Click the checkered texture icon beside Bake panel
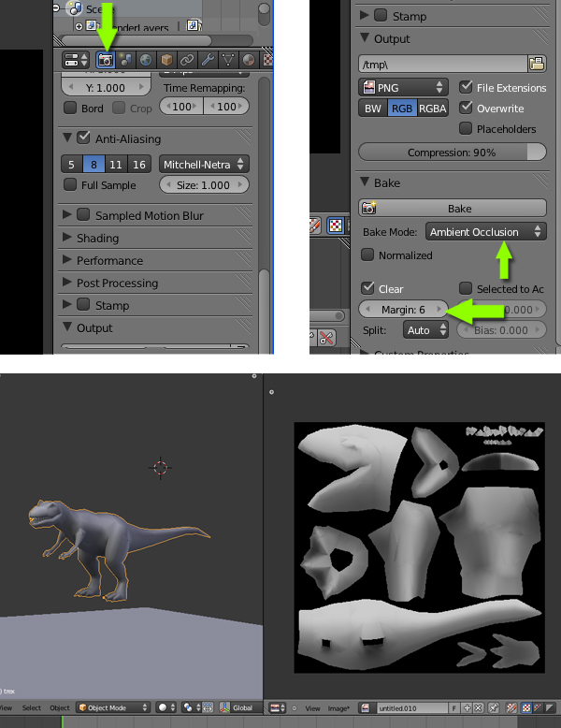The image size is (561, 728). (336, 226)
